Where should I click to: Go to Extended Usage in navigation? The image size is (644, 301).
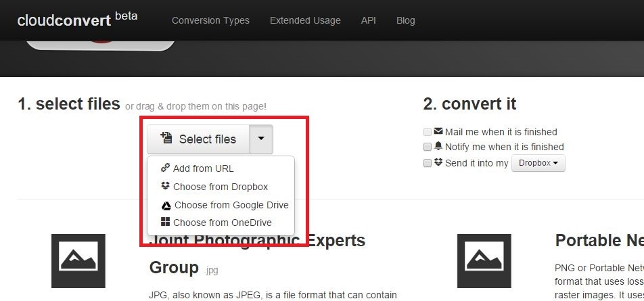[x=305, y=20]
